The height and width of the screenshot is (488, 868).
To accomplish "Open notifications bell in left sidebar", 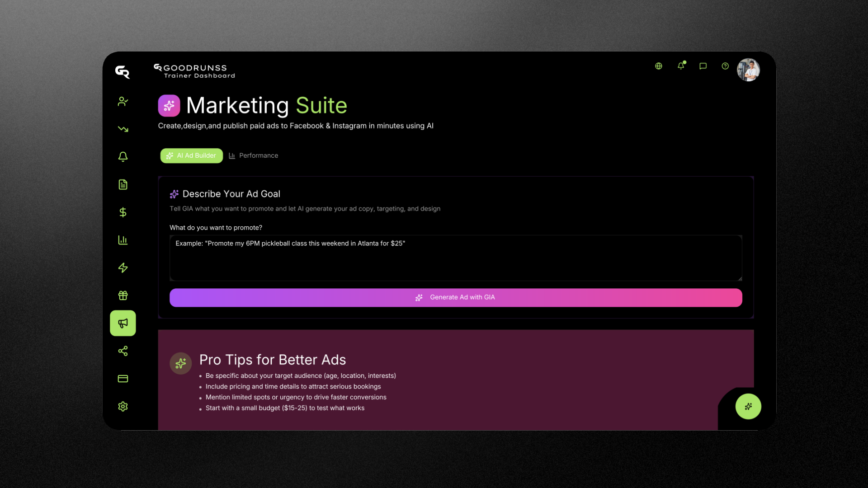I will (123, 157).
